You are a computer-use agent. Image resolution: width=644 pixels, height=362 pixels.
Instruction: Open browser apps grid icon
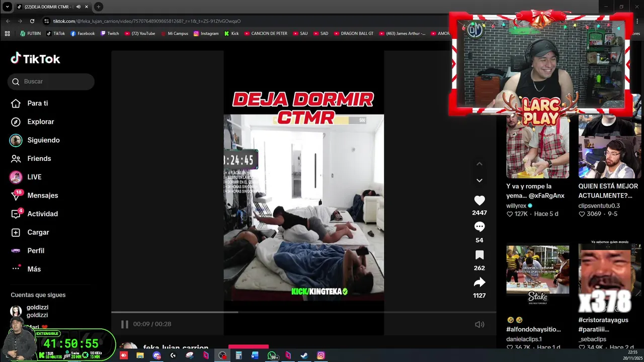7,34
